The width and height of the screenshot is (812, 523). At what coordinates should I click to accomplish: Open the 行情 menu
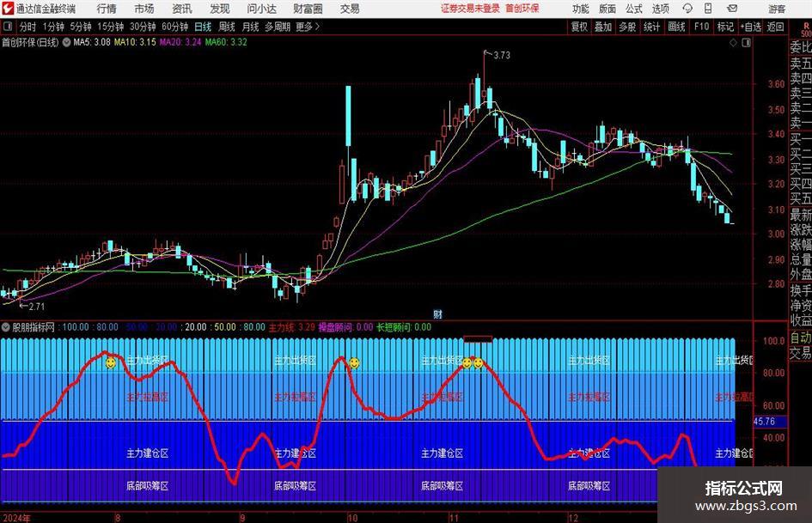[x=107, y=9]
